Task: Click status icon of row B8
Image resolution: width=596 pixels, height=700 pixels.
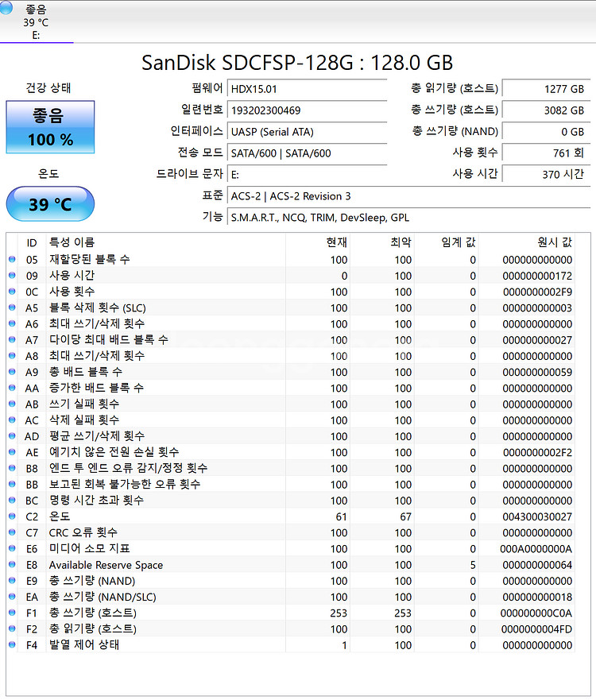Action: click(x=12, y=468)
